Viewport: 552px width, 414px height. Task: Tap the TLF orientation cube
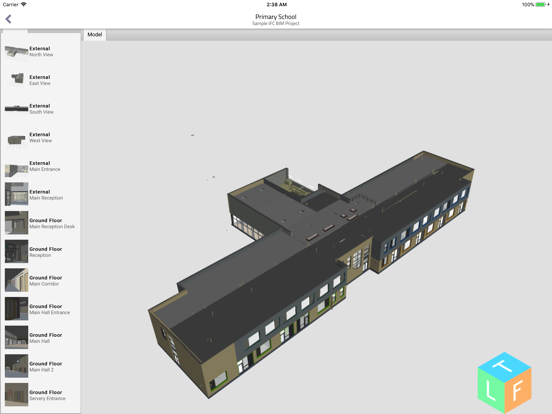(504, 382)
